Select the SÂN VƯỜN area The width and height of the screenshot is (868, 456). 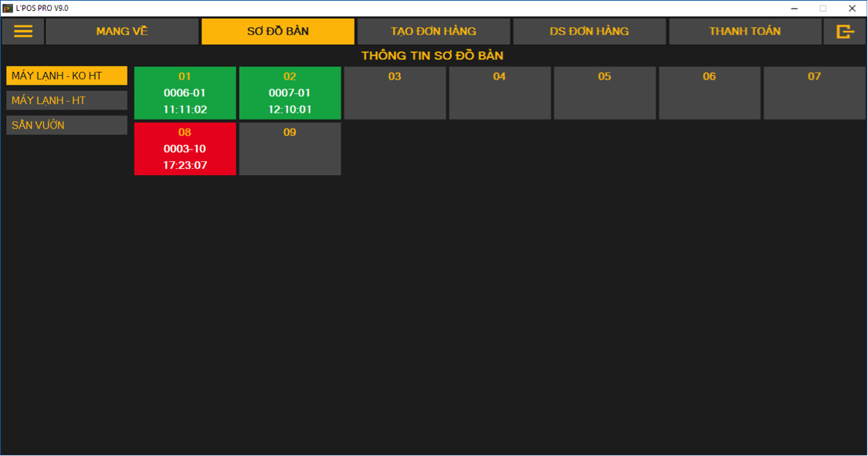coord(66,125)
